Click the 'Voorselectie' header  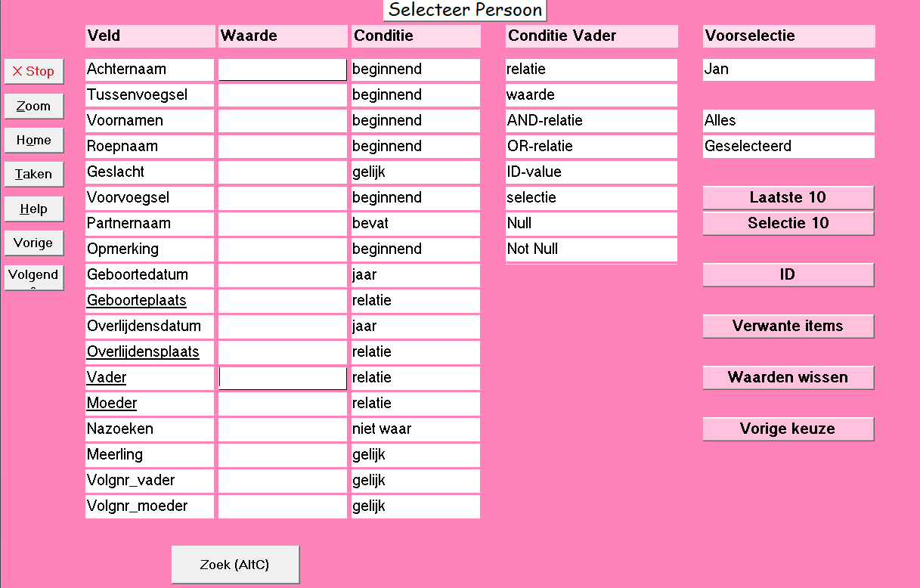(x=788, y=36)
